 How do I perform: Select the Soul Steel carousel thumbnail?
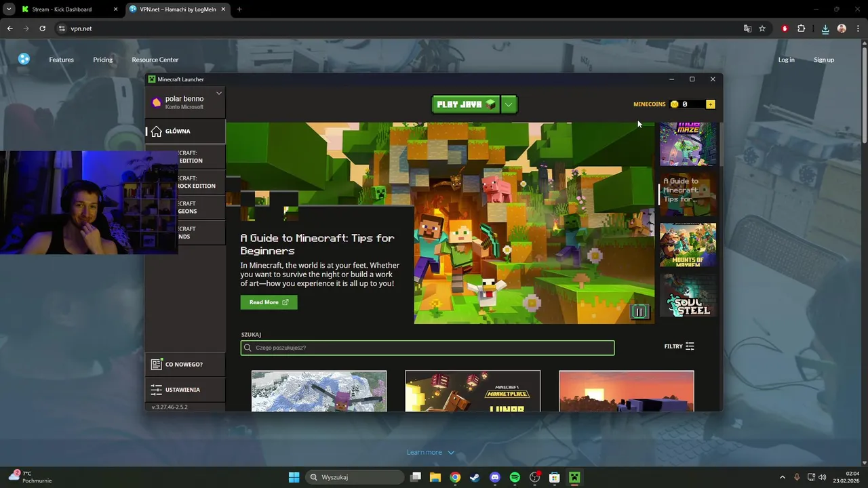(x=688, y=295)
